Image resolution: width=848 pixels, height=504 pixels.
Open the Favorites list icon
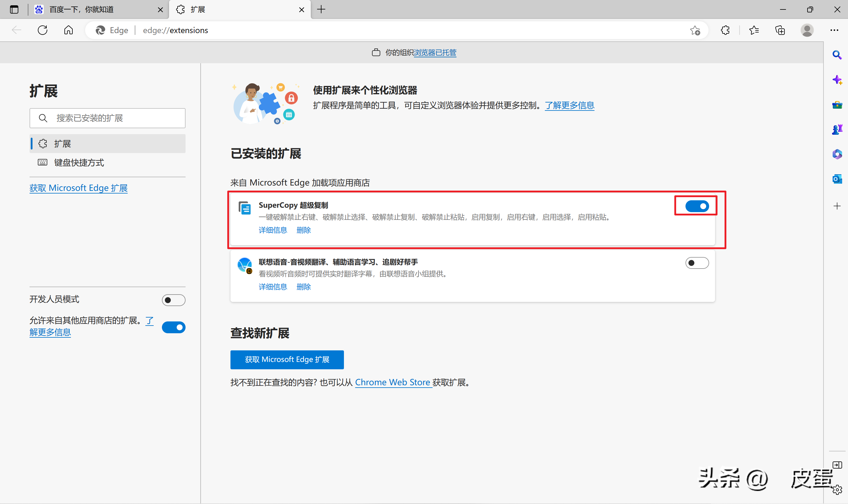point(753,30)
